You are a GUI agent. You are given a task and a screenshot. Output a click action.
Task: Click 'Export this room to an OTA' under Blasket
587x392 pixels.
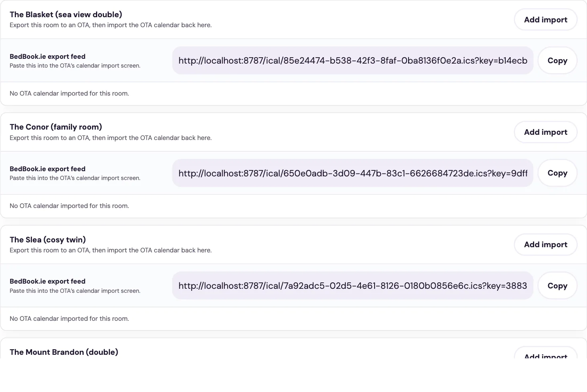(110, 25)
